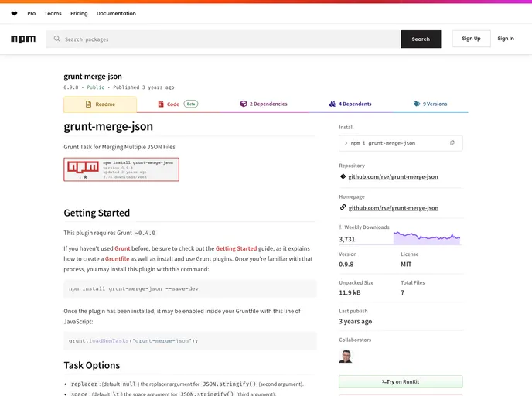
Task: Open the npm logo homepage
Action: [x=23, y=39]
